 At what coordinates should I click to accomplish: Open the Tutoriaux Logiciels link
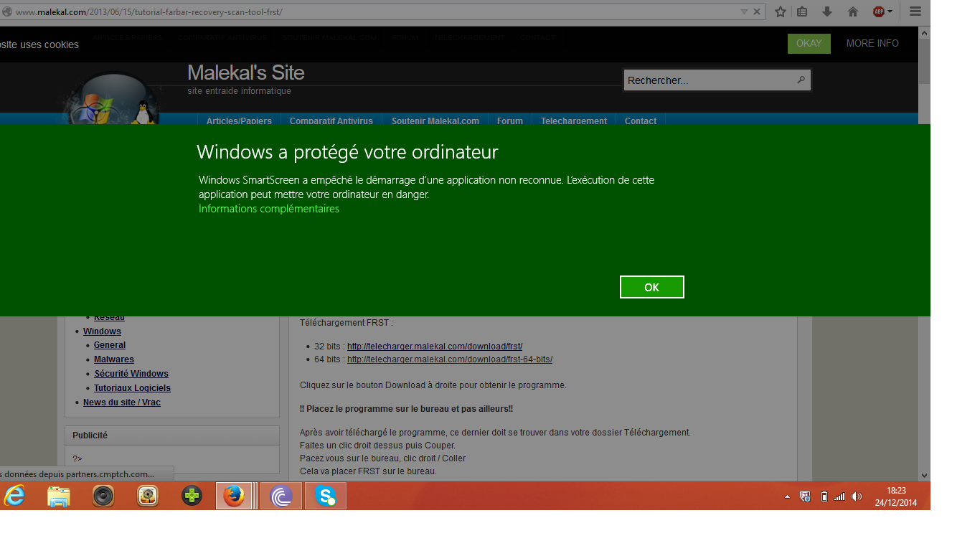coord(132,388)
